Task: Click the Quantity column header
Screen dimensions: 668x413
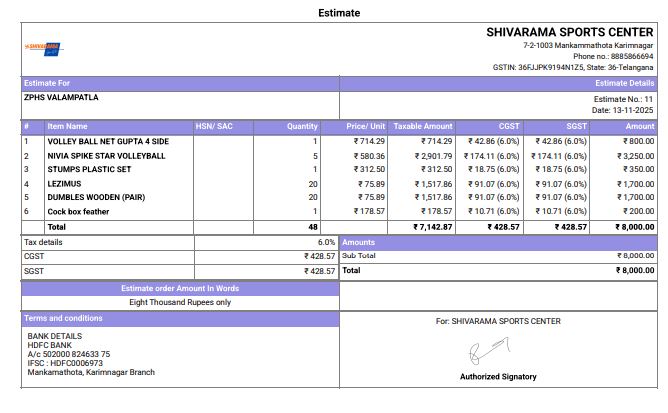Action: (302, 127)
